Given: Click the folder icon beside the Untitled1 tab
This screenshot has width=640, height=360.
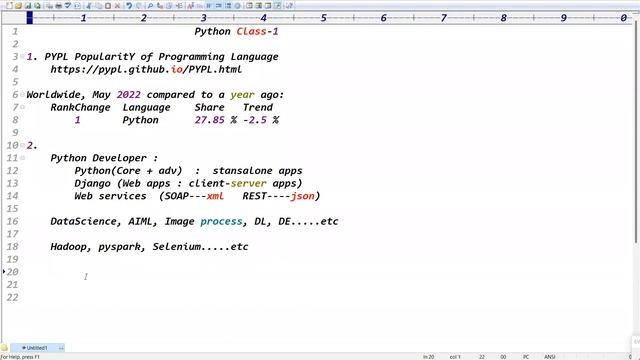Looking at the screenshot, I should pyautogui.click(x=4, y=348).
